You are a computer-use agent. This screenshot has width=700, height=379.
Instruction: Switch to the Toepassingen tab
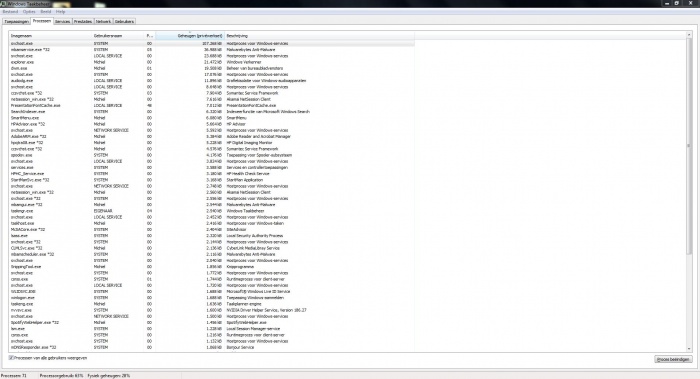point(17,21)
